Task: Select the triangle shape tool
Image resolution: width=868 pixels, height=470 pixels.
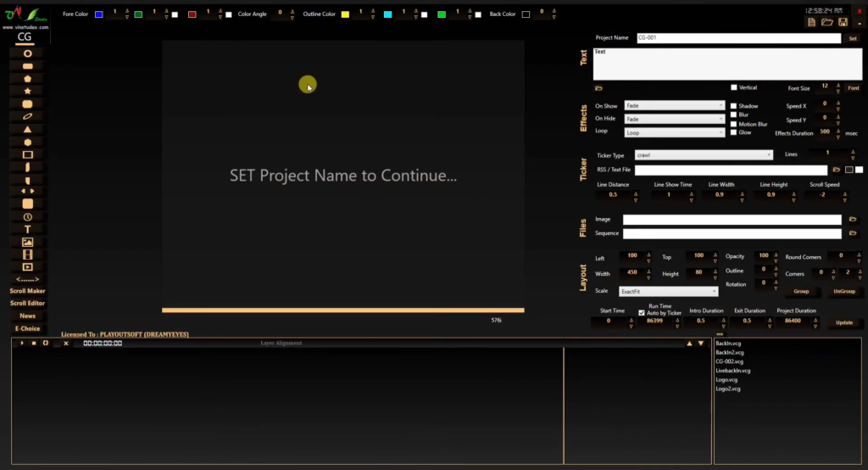Action: (27, 129)
